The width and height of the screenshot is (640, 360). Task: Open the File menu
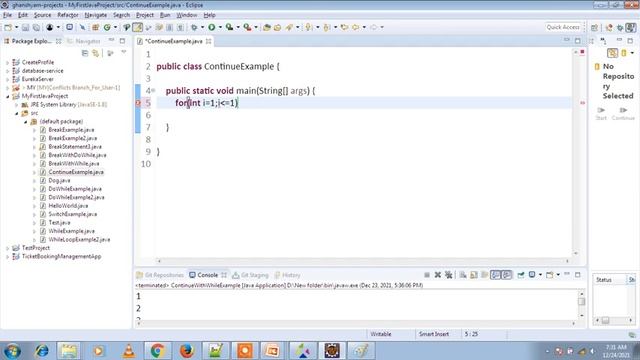pos(7,15)
